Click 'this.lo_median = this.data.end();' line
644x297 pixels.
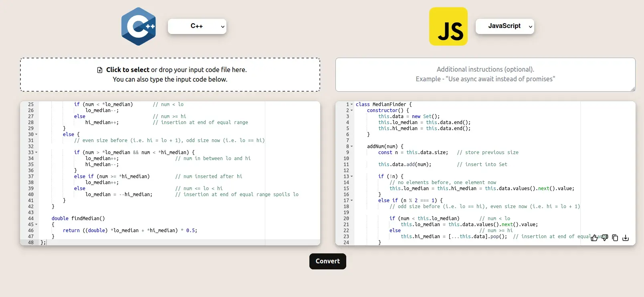tap(424, 122)
